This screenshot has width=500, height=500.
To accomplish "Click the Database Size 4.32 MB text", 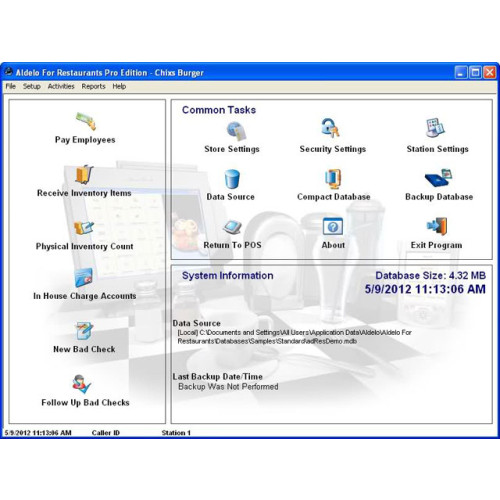I will pos(430,276).
